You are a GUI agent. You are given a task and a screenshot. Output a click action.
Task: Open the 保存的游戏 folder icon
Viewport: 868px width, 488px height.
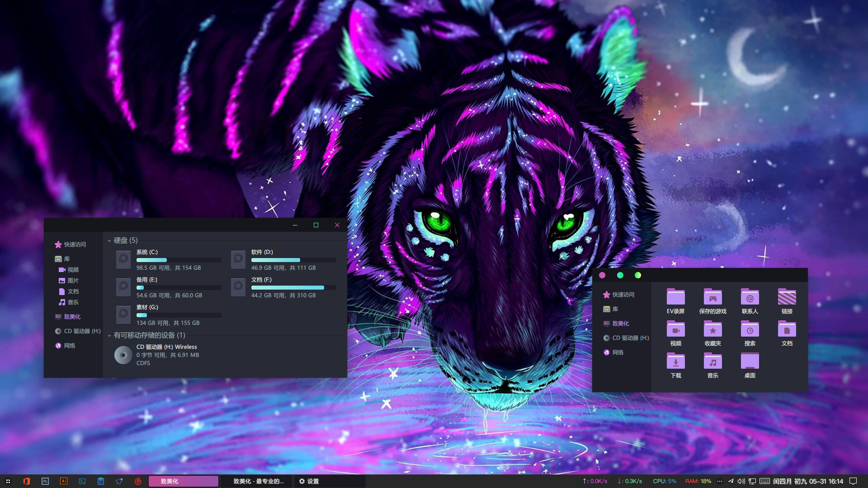(712, 297)
